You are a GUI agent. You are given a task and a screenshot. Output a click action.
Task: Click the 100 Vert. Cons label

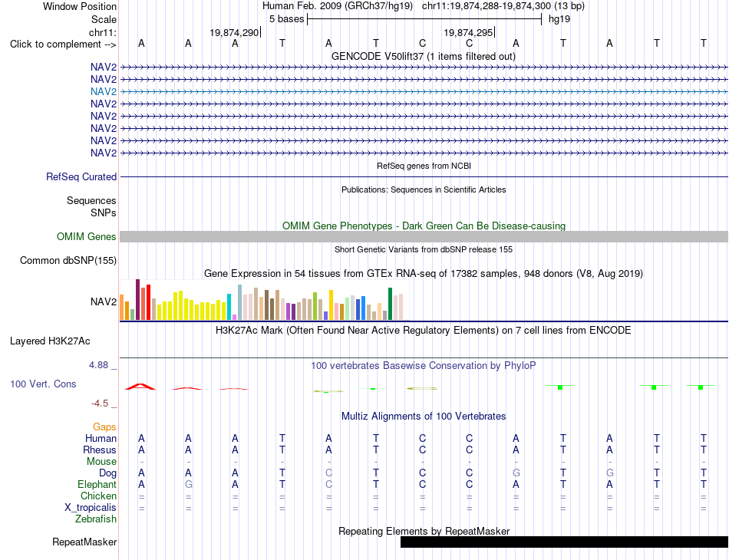[x=43, y=384]
